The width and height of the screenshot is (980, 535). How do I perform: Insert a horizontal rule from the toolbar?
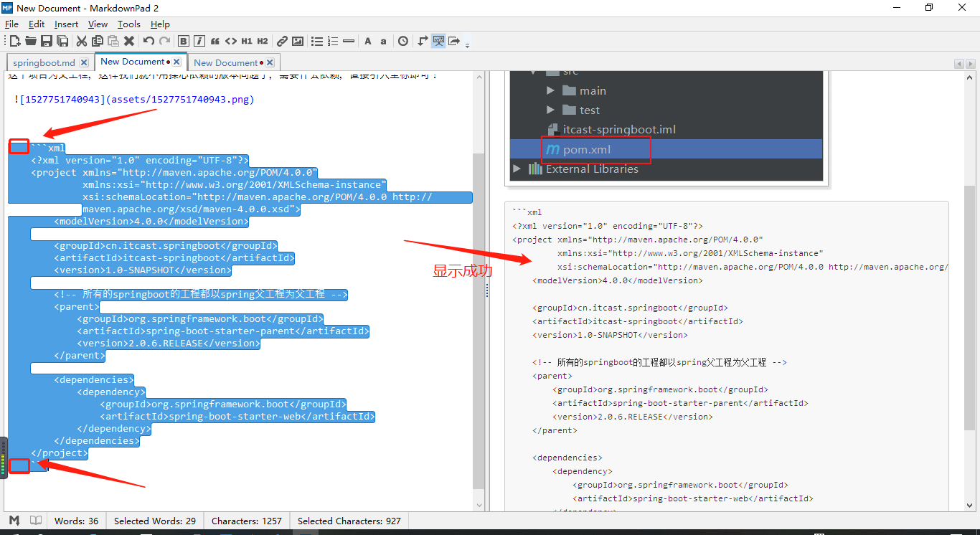pyautogui.click(x=349, y=41)
